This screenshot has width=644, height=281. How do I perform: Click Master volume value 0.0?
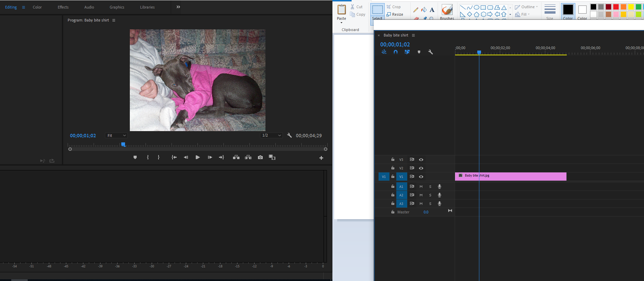pos(426,212)
